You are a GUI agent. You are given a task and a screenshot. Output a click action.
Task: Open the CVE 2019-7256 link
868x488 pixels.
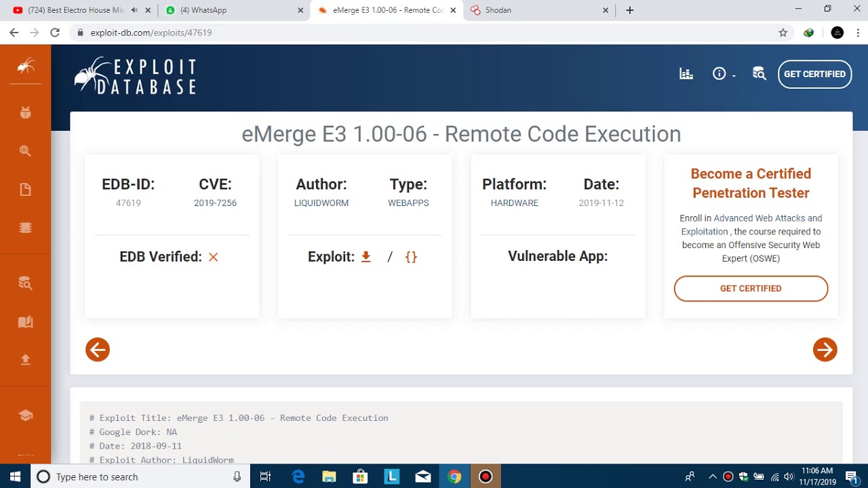tap(215, 203)
